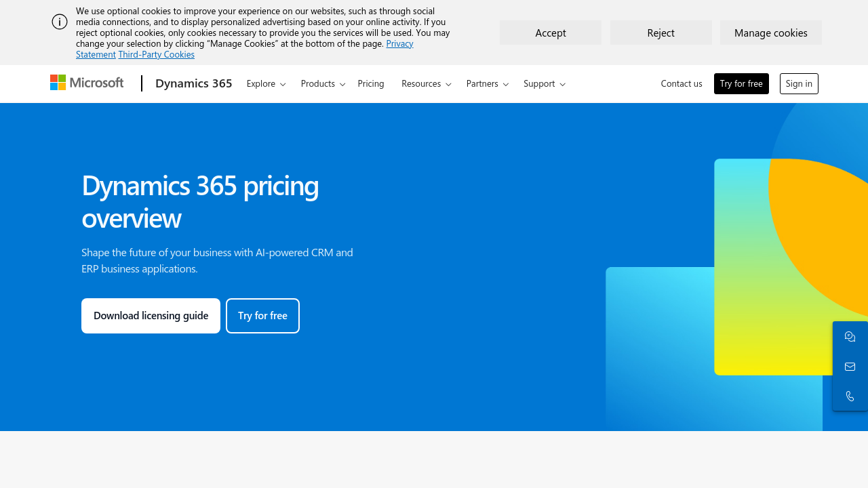868x488 pixels.
Task: Expand the Explore dropdown menu
Action: pos(266,83)
